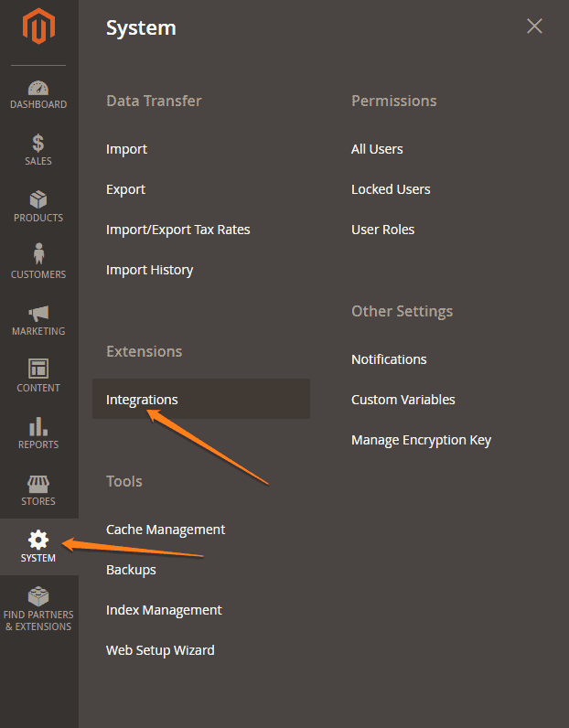569x728 pixels.
Task: Go to Import/Export Tax Rates
Action: tap(177, 230)
